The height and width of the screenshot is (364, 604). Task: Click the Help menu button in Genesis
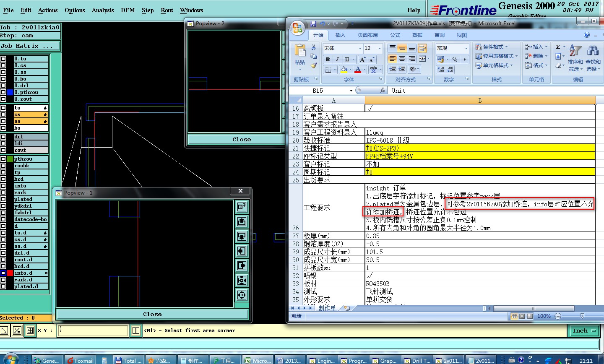click(x=414, y=10)
